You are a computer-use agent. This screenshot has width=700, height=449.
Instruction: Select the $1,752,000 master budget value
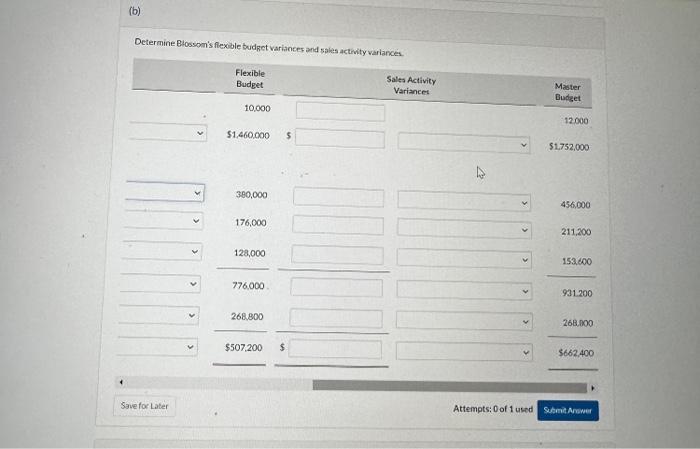click(x=569, y=147)
